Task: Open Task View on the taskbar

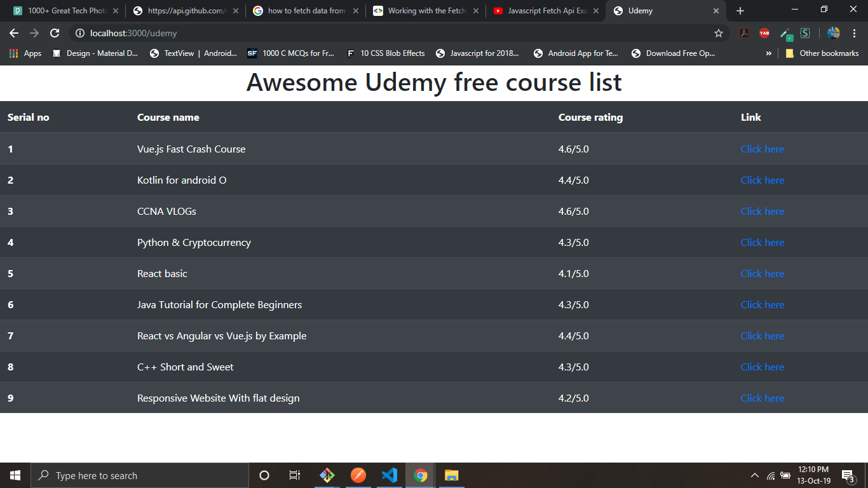Action: click(295, 475)
